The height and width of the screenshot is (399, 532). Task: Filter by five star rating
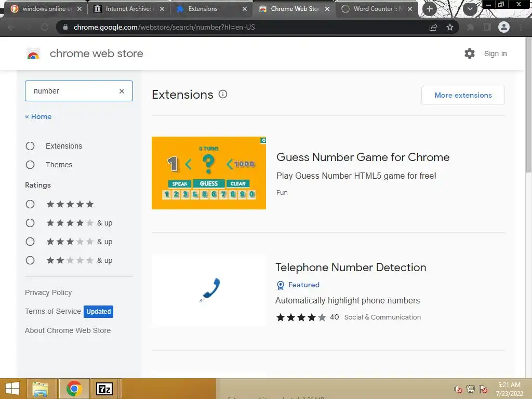click(x=30, y=204)
